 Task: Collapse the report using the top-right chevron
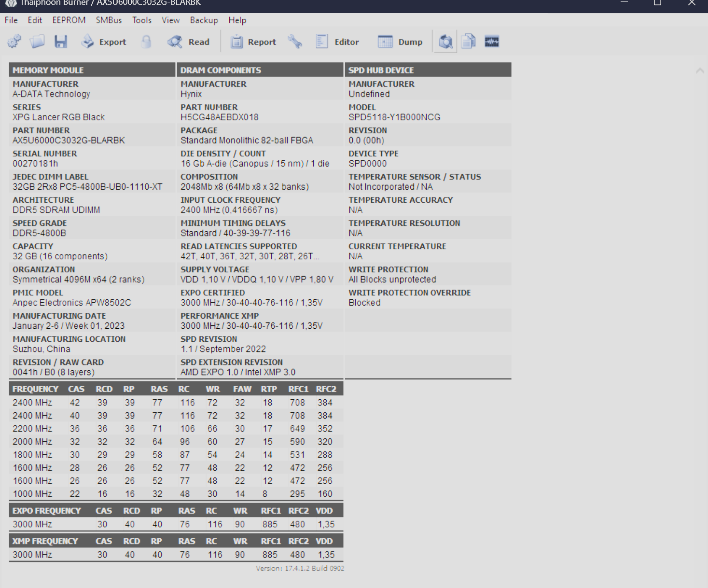click(699, 70)
